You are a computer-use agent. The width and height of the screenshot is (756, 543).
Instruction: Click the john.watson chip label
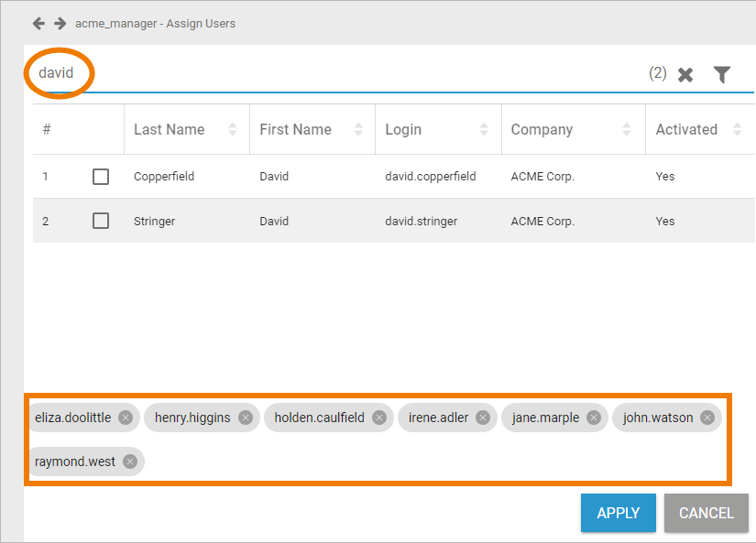pos(658,418)
